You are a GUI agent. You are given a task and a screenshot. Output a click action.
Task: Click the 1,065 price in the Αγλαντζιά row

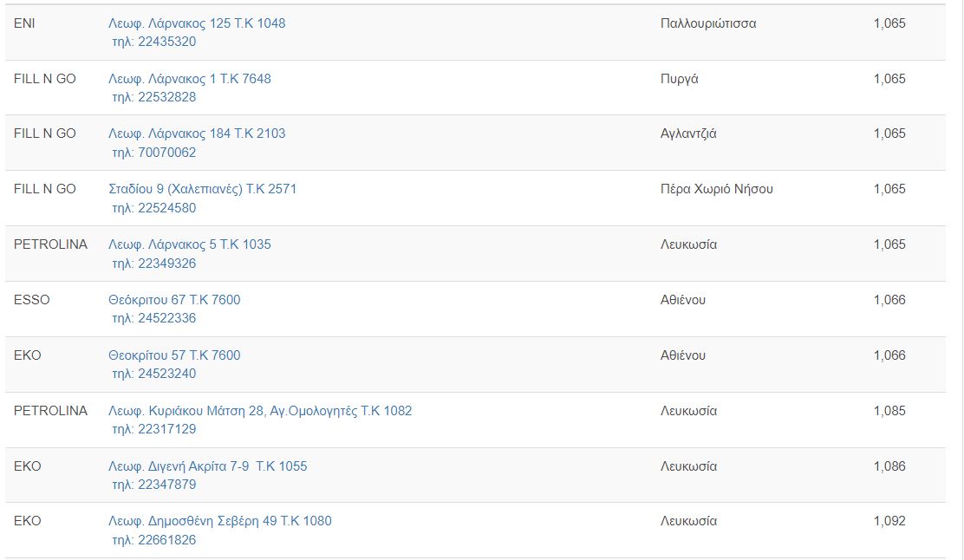click(889, 133)
